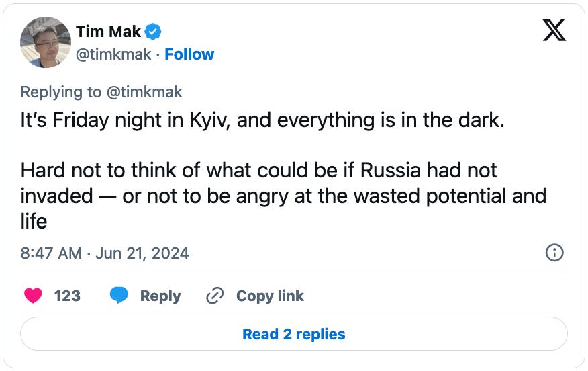This screenshot has height=371, width=588.
Task: Click the Tim Mak display name
Action: click(x=108, y=32)
